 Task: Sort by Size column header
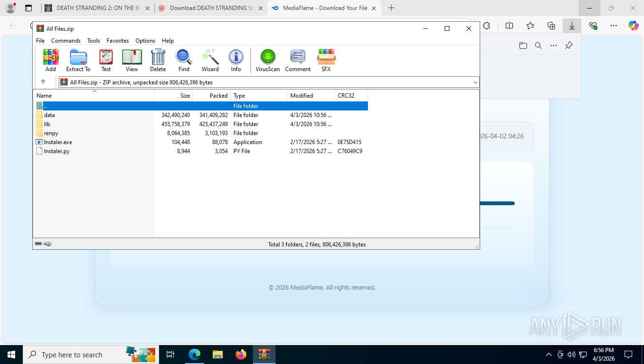click(x=174, y=95)
